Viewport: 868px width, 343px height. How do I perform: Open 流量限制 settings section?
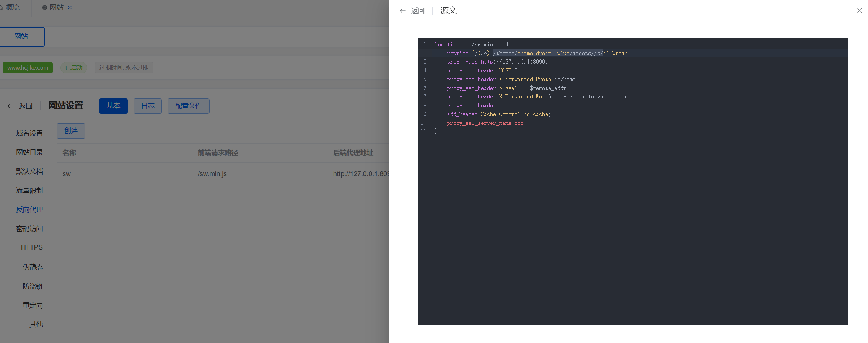(29, 191)
